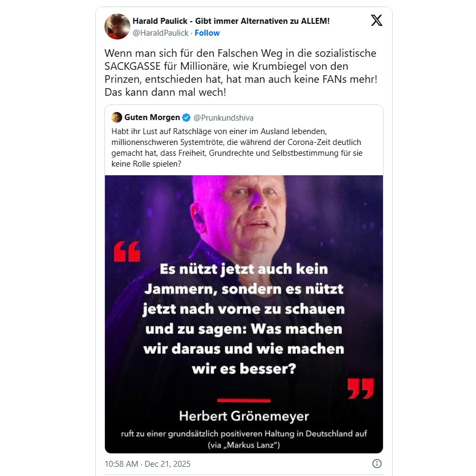Screen dimensions: 476x476
Task: Follow Harald Paulick's account
Action: pos(207,33)
